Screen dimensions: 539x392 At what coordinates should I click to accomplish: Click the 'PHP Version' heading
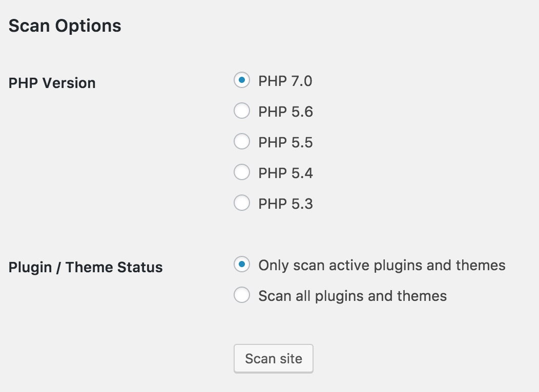52,83
